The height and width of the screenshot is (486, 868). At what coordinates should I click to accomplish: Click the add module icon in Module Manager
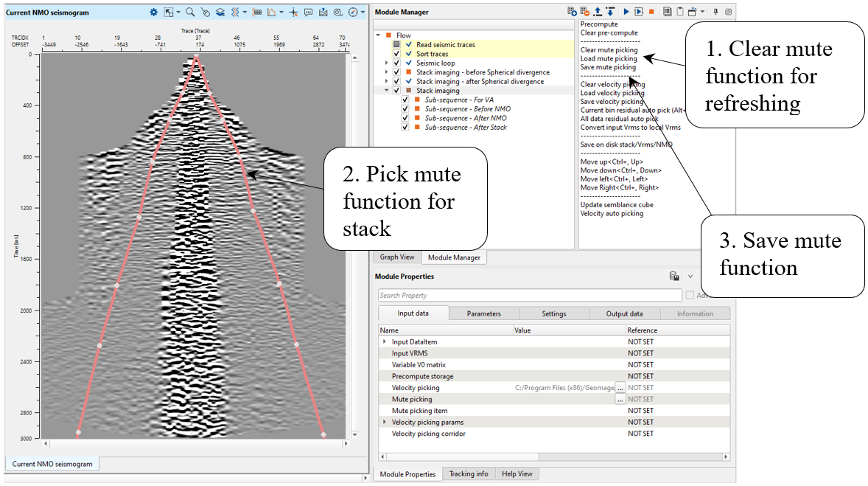(572, 12)
